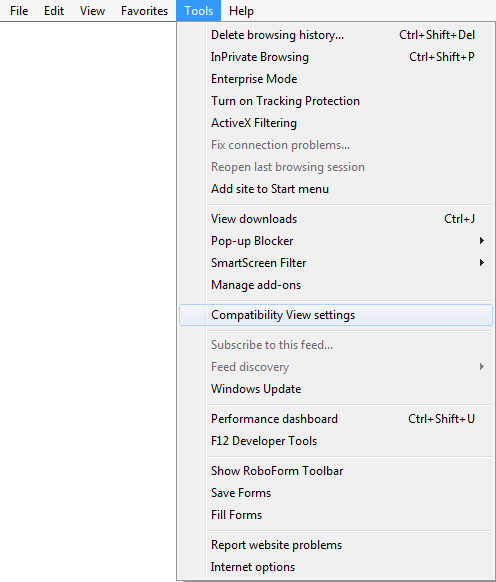Viewport: 496px width, 582px height.
Task: Start InPrivate Browsing from menu
Action: 336,57
